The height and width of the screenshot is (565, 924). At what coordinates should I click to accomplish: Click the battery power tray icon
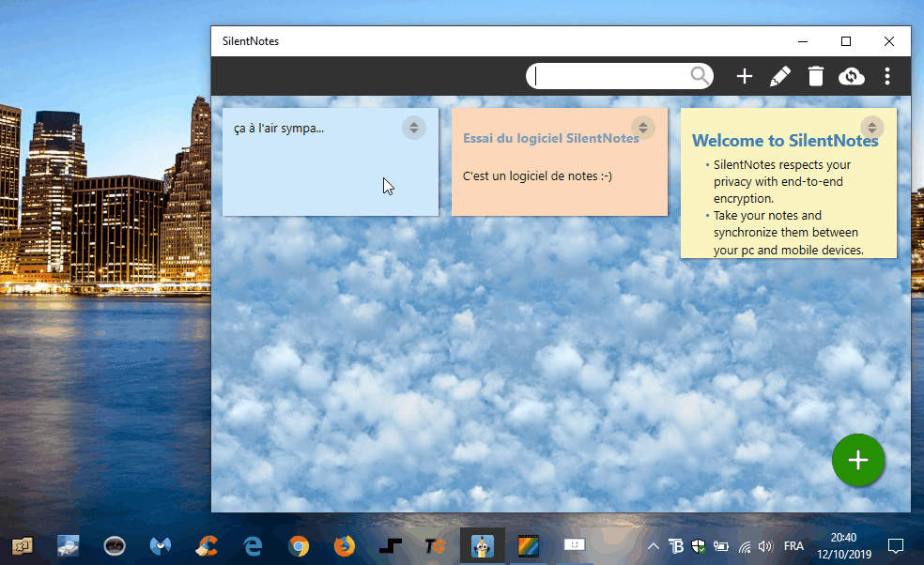(720, 547)
